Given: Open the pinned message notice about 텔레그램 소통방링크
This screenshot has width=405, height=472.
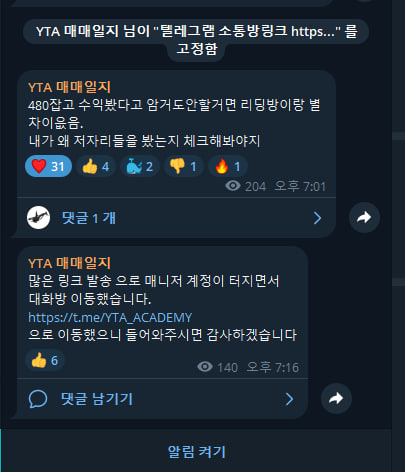Looking at the screenshot, I should 196,40.
